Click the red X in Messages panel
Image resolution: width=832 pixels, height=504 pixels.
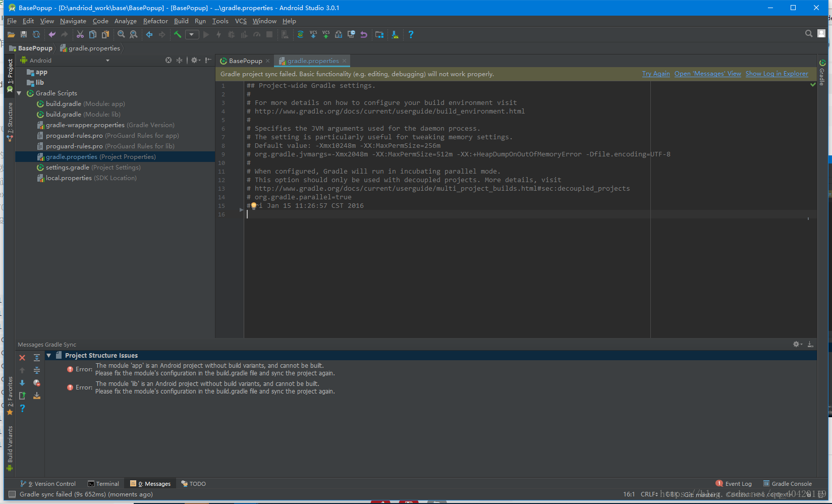[x=22, y=358]
